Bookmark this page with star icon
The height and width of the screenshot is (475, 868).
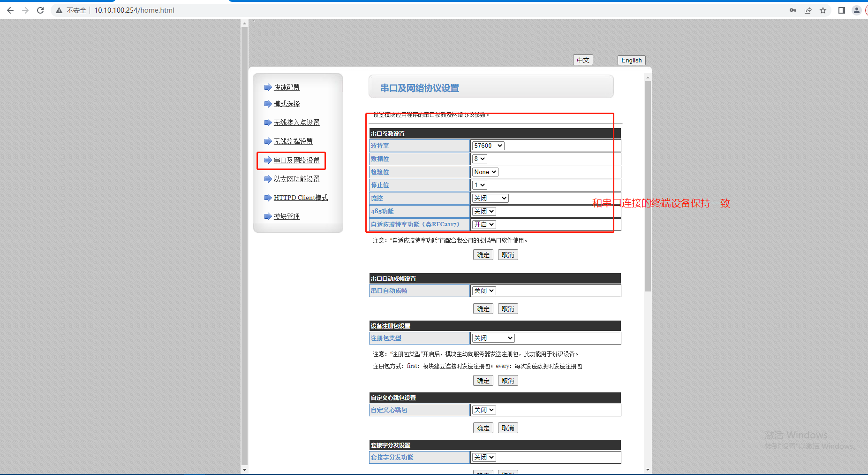(x=823, y=10)
